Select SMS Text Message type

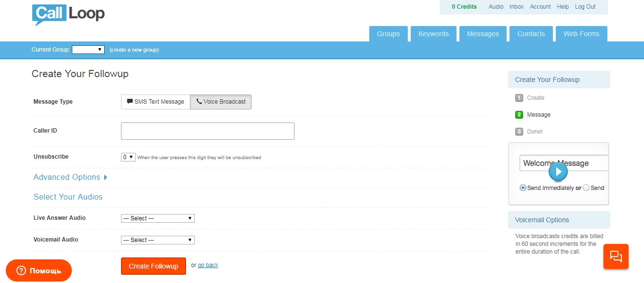tap(156, 102)
